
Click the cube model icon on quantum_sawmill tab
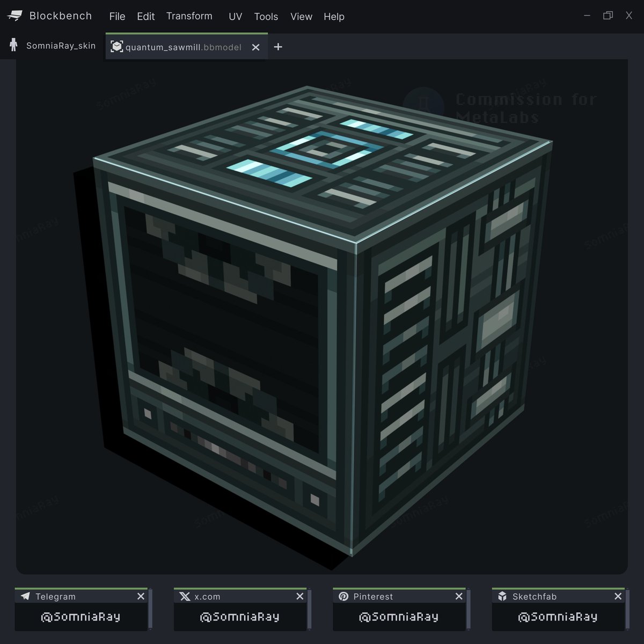116,47
